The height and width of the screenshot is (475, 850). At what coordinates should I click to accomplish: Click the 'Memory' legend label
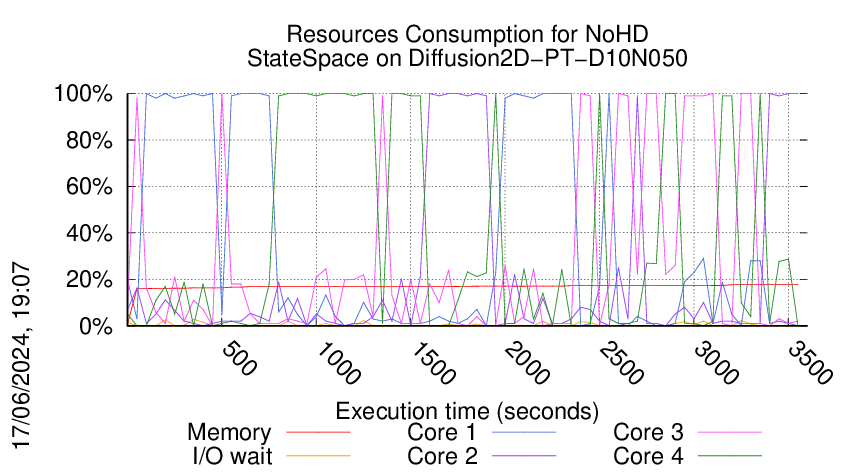229,433
